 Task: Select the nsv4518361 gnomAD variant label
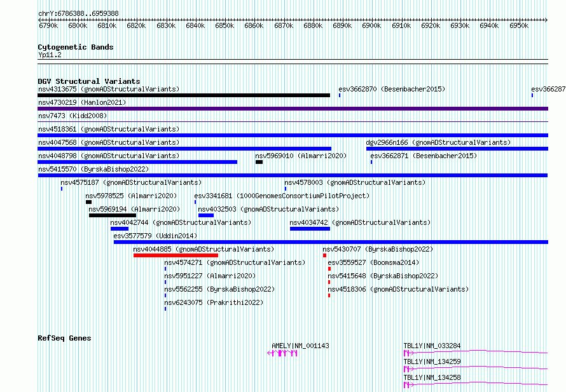click(109, 129)
